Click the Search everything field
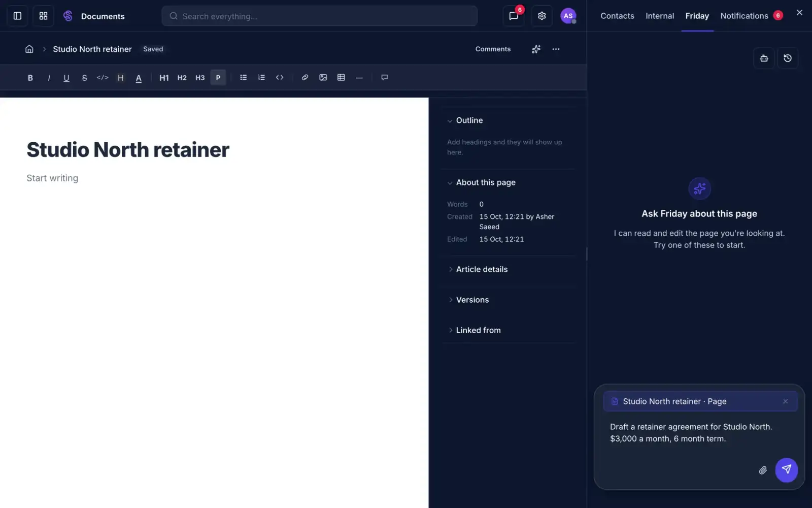The image size is (812, 508). [319, 16]
